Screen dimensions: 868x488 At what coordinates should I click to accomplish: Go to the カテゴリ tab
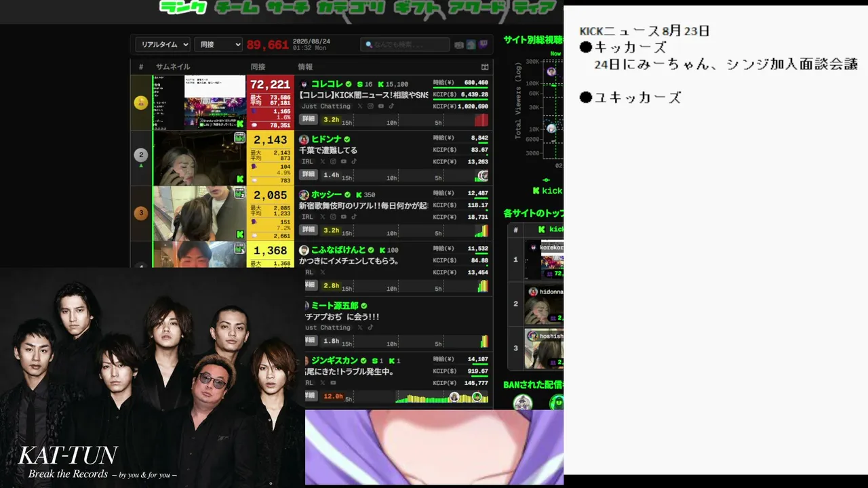[351, 7]
